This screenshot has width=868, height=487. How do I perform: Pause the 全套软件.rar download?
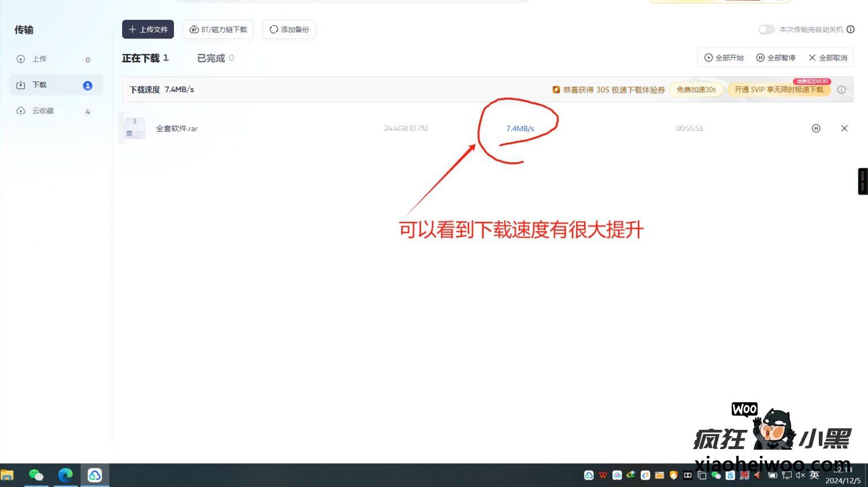pyautogui.click(x=815, y=128)
